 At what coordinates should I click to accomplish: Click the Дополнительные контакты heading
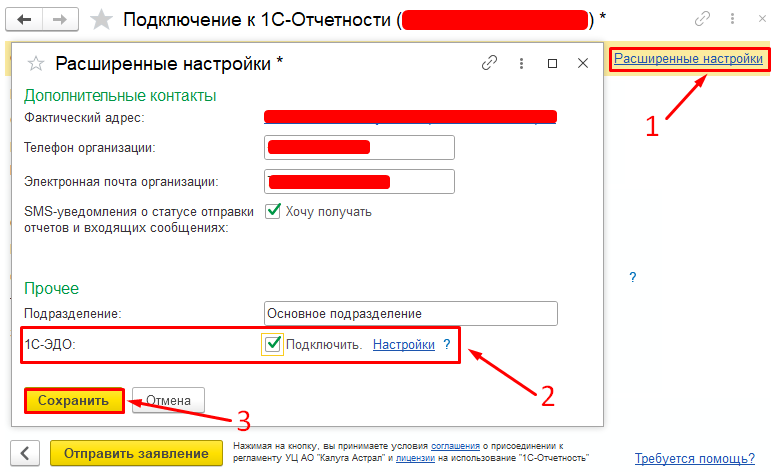(x=120, y=95)
